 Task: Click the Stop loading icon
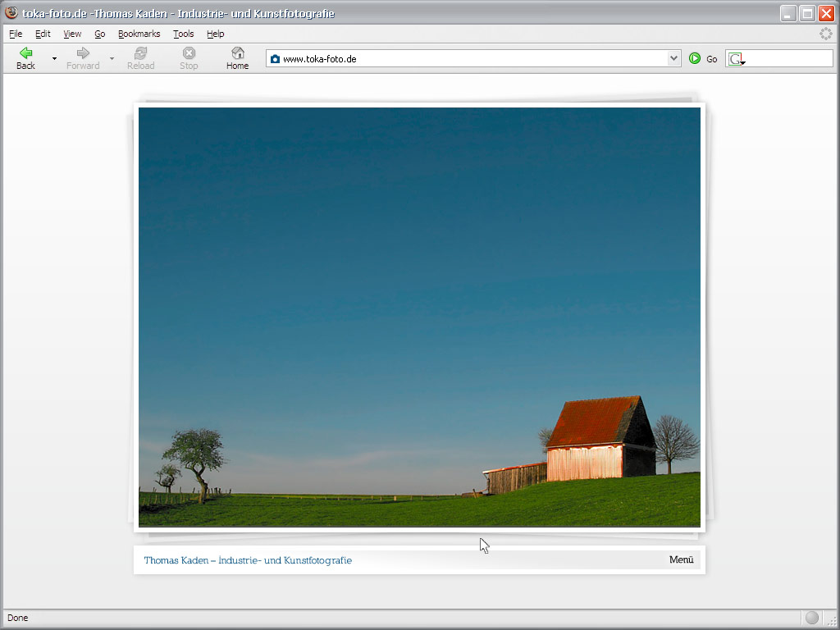pyautogui.click(x=189, y=53)
